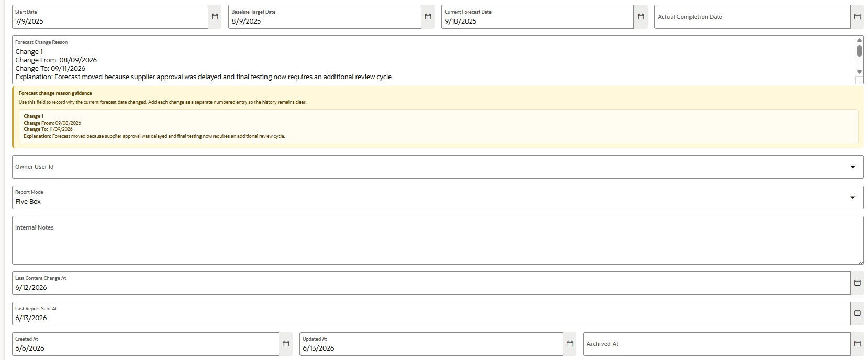
Task: Open the Created At calendar picker
Action: (x=286, y=344)
